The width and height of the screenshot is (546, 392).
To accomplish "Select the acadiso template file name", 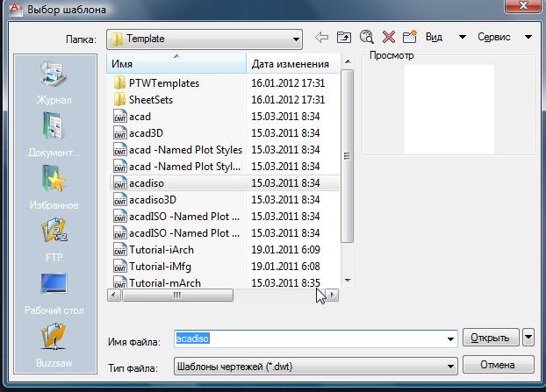I will coord(147,183).
